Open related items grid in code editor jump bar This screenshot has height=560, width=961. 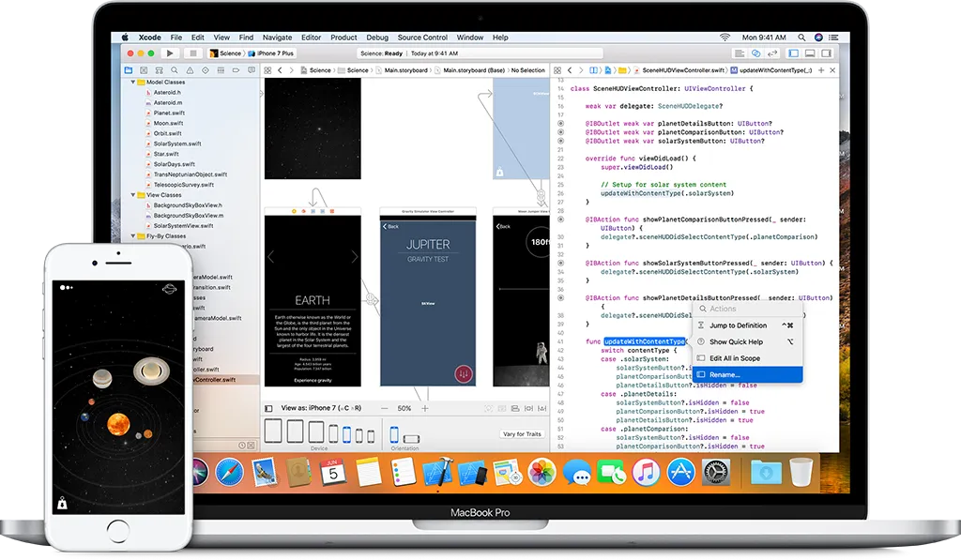tap(557, 70)
